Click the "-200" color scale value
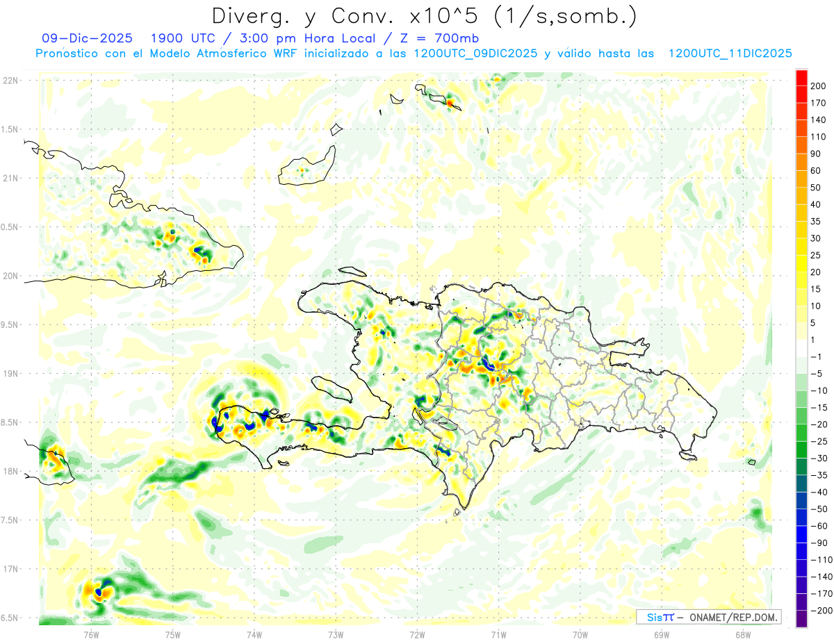 point(821,612)
